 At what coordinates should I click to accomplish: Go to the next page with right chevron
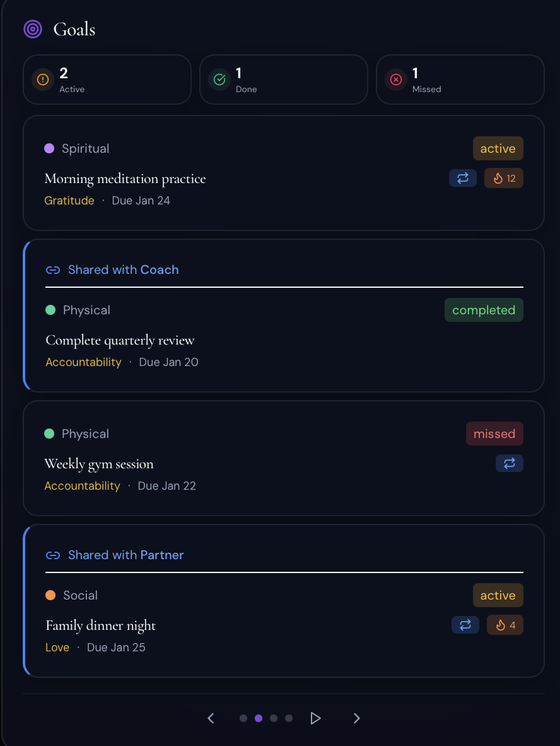(356, 718)
